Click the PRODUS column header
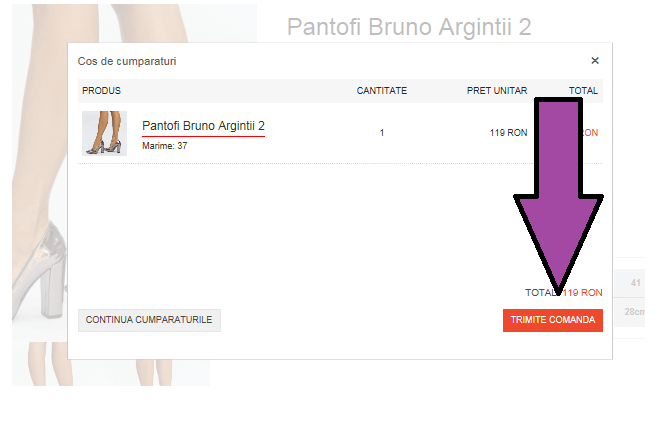The height and width of the screenshot is (433, 657). (x=101, y=91)
